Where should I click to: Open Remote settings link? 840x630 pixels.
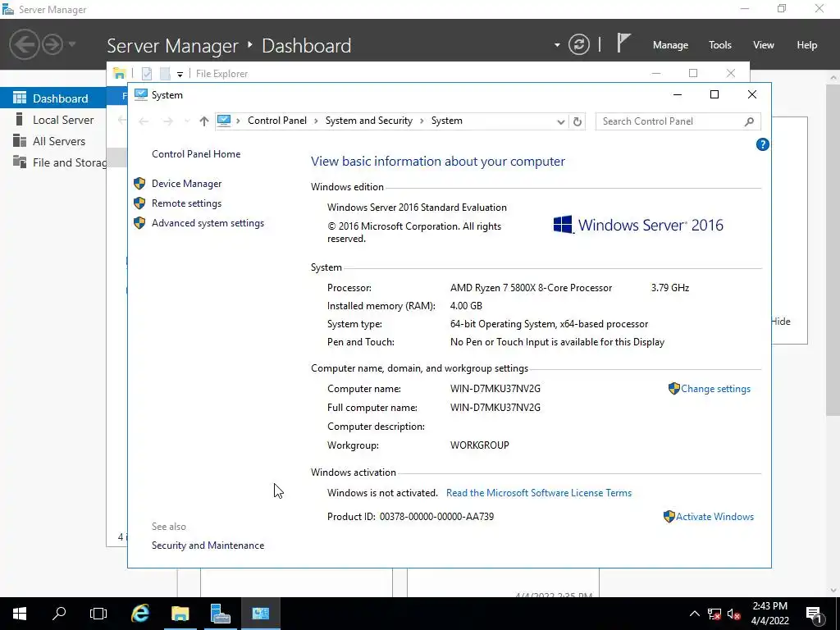pyautogui.click(x=186, y=203)
